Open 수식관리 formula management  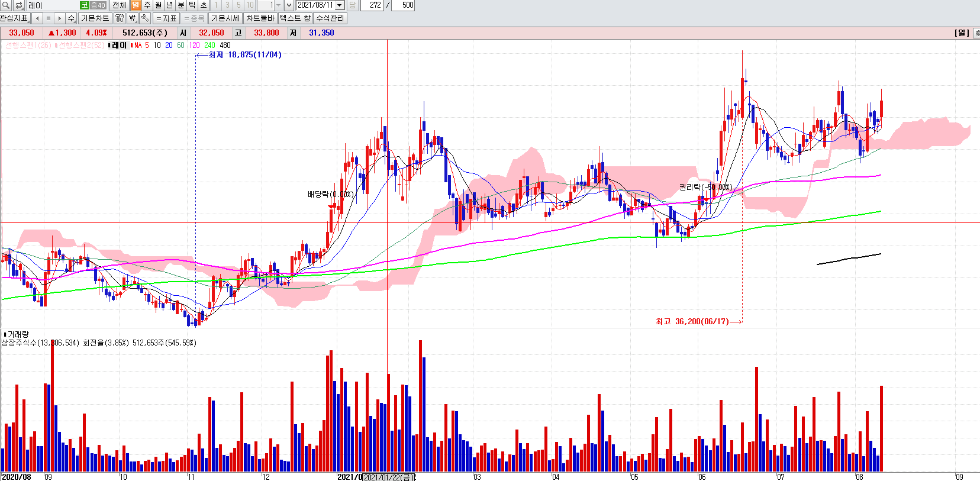(x=330, y=18)
